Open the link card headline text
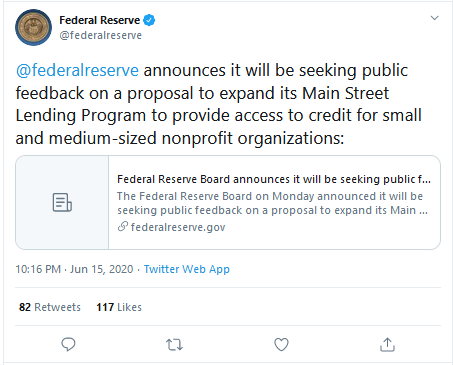 point(274,179)
